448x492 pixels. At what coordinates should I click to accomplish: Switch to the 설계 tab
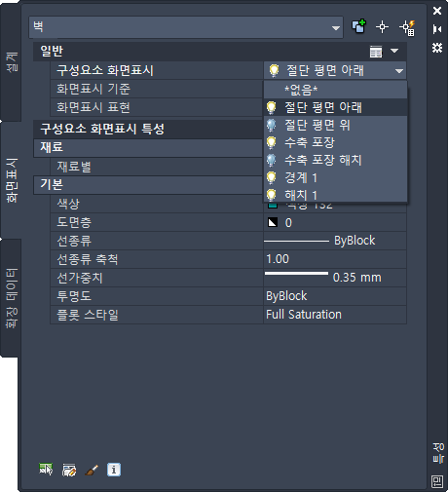[11, 61]
